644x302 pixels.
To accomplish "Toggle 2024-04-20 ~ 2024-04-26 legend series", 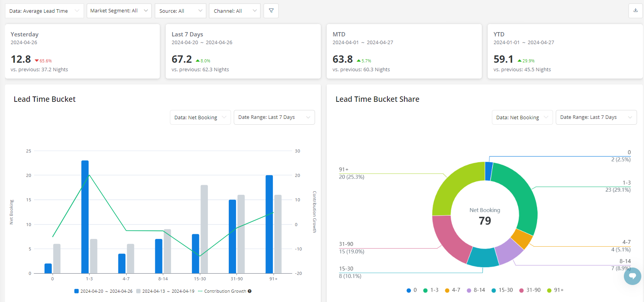I will pos(103,291).
